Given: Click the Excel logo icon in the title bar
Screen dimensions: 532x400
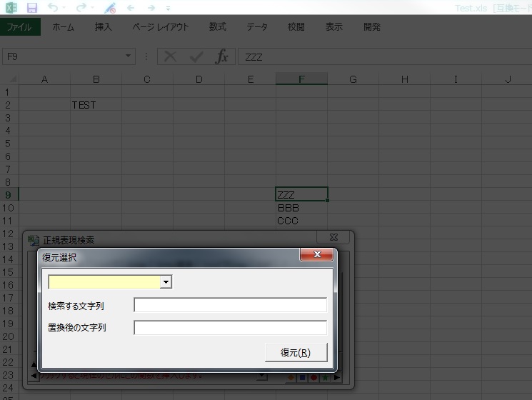Looking at the screenshot, I should [11, 8].
